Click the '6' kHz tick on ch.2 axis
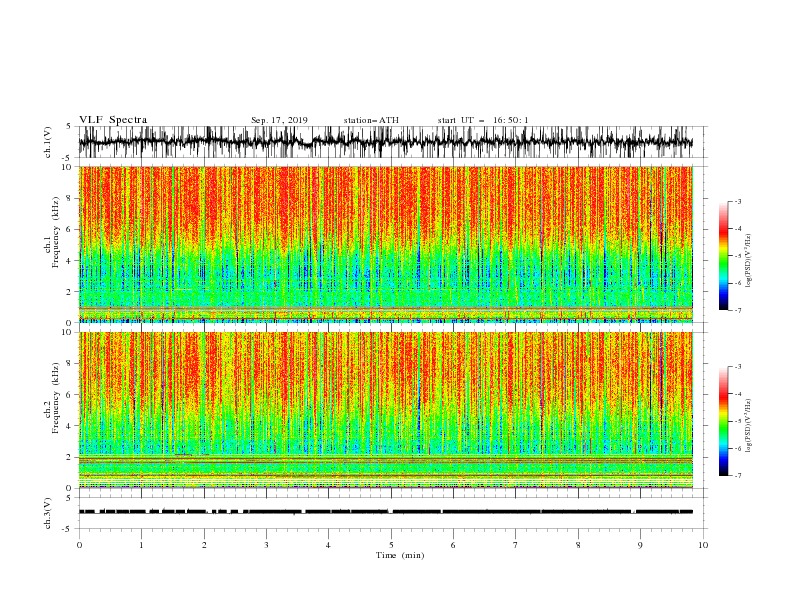This screenshot has height=612, width=792. pyautogui.click(x=70, y=395)
